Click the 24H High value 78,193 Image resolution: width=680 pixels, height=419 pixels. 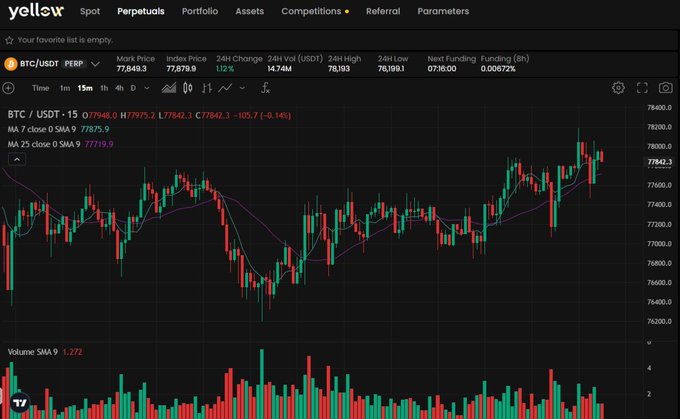339,69
